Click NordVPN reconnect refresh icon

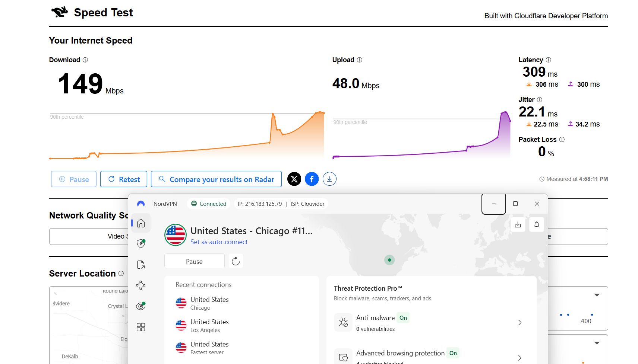(236, 261)
